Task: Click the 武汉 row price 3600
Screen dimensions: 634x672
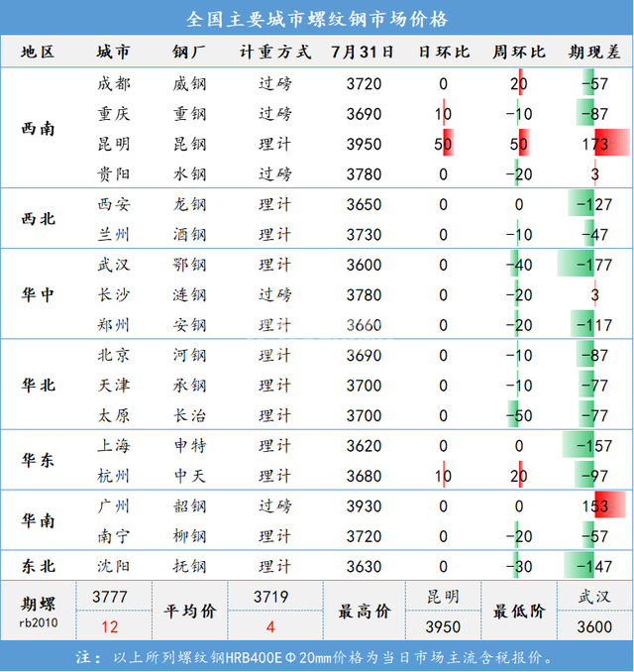Action: point(364,265)
